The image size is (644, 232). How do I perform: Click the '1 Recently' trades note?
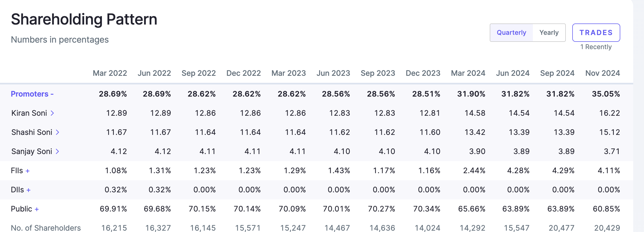tap(596, 47)
